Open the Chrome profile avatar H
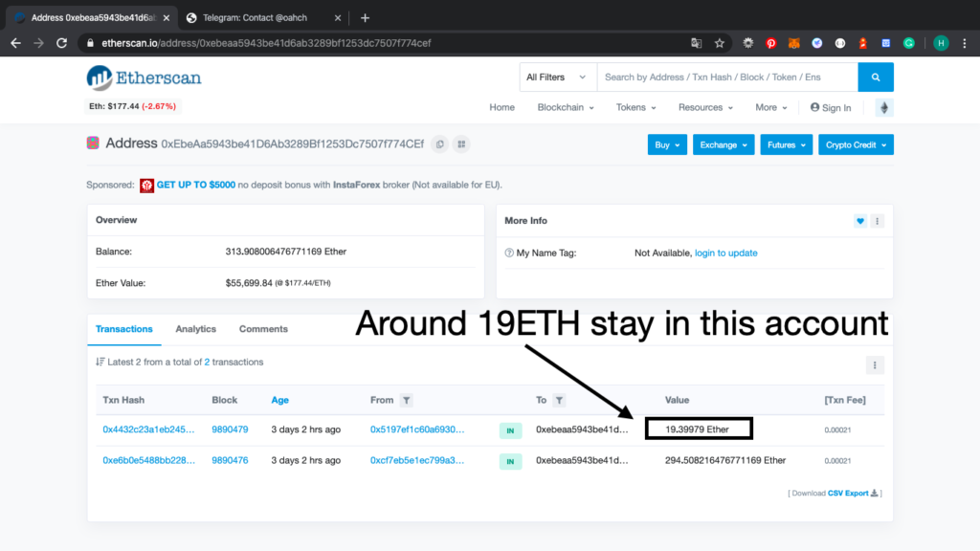 pyautogui.click(x=941, y=43)
